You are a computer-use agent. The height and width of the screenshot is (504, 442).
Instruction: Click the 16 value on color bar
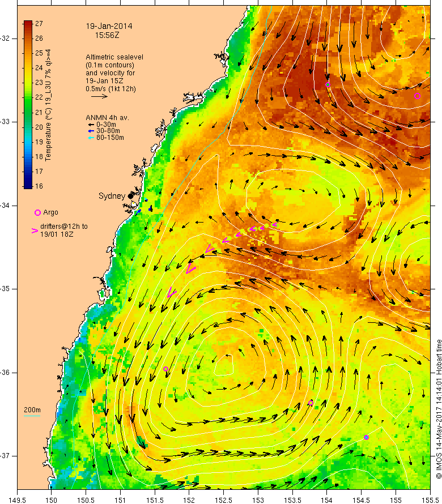39,186
